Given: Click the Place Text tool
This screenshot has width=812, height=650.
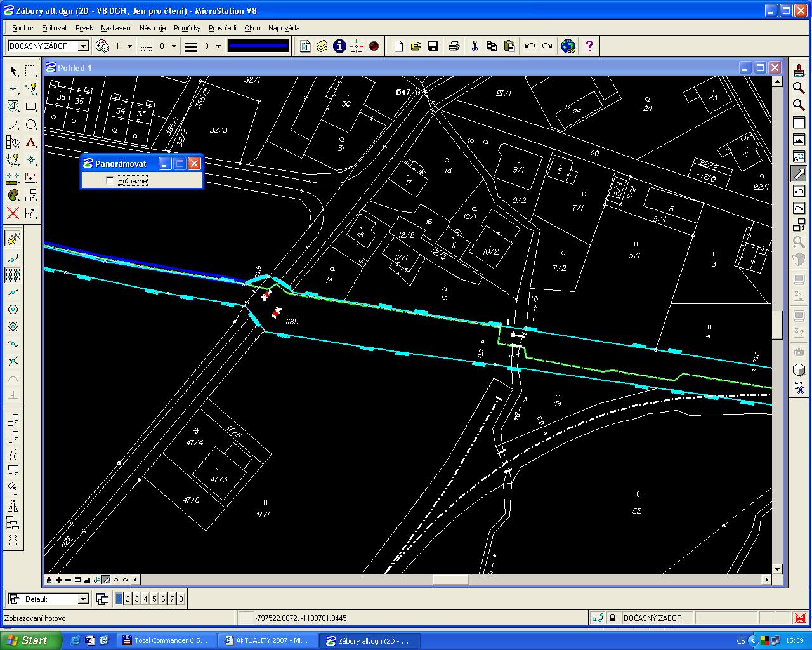Looking at the screenshot, I should (30, 142).
